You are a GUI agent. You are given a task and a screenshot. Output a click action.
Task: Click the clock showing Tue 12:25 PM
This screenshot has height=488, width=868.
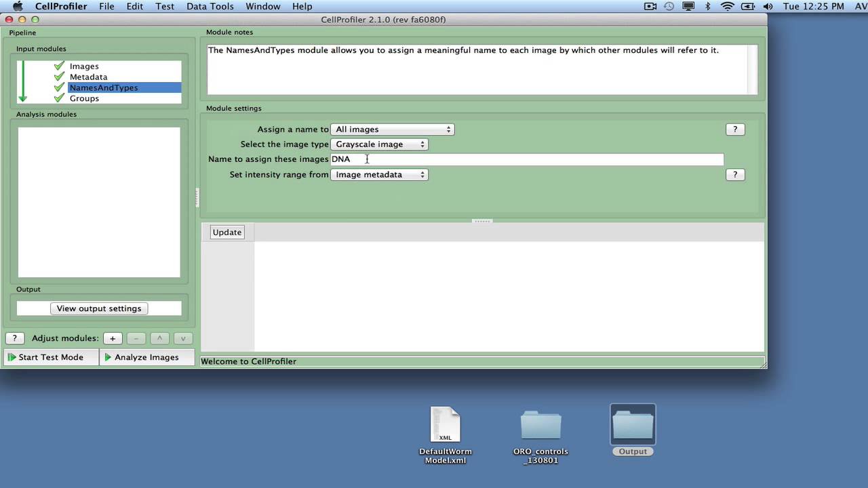pos(814,6)
